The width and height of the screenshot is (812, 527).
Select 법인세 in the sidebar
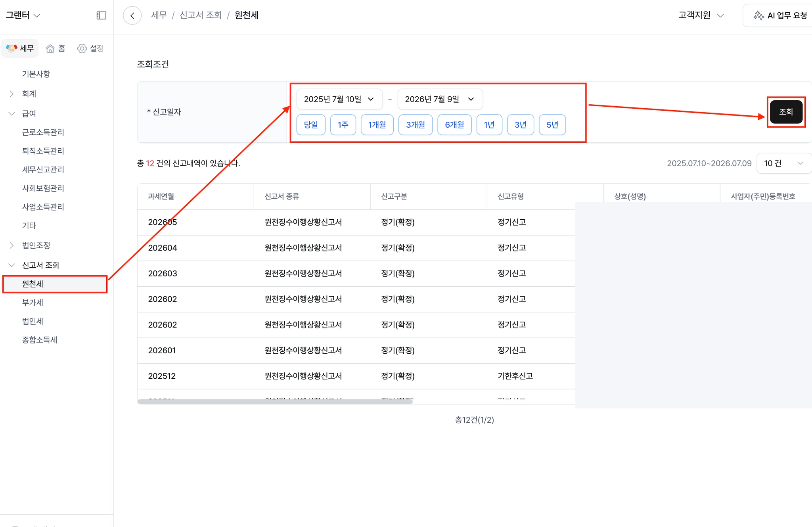(x=33, y=321)
